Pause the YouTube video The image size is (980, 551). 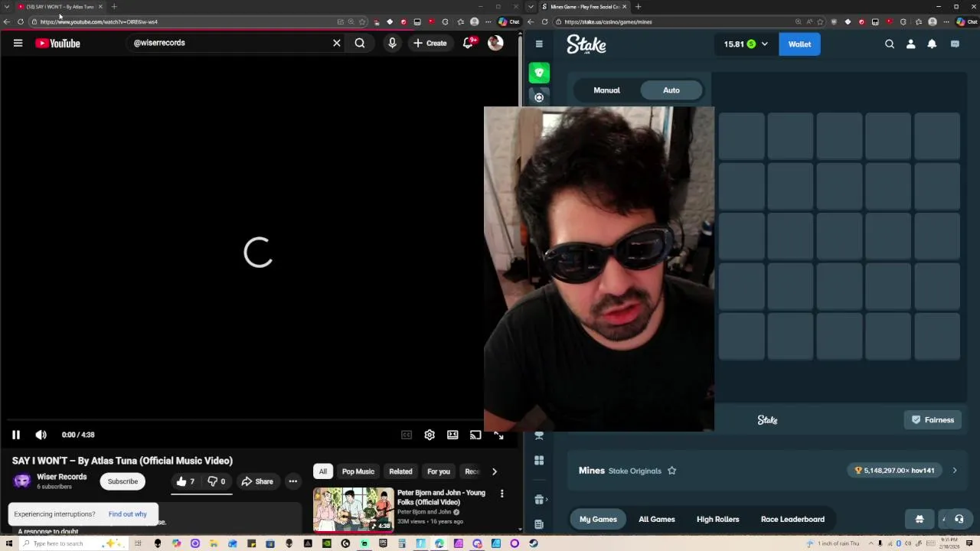coord(15,435)
